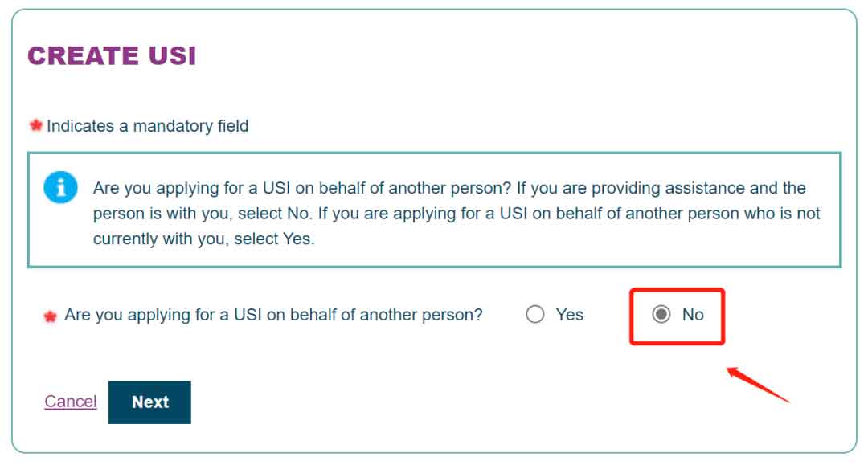
Task: Click the 'currently with you, select Yes' line
Action: click(x=203, y=239)
